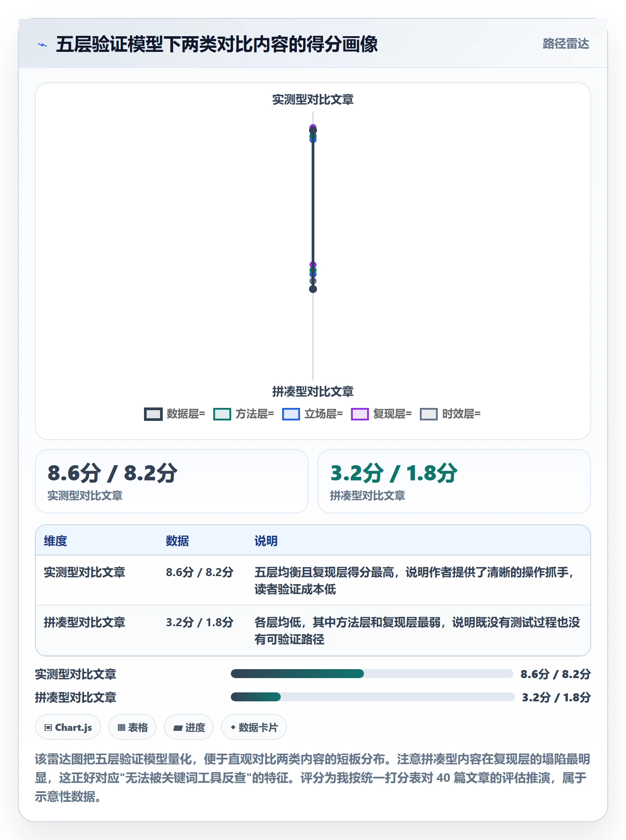Click the 实测型对比文章 progress label

(76, 674)
